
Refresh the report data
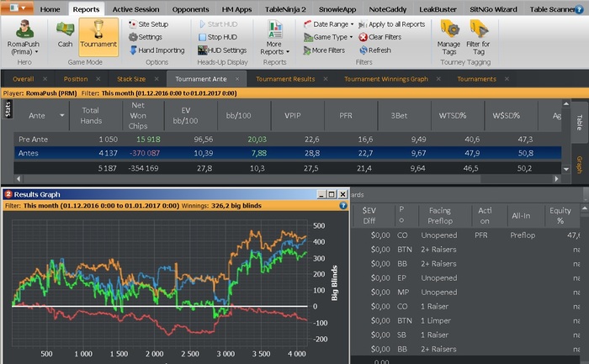click(x=375, y=50)
